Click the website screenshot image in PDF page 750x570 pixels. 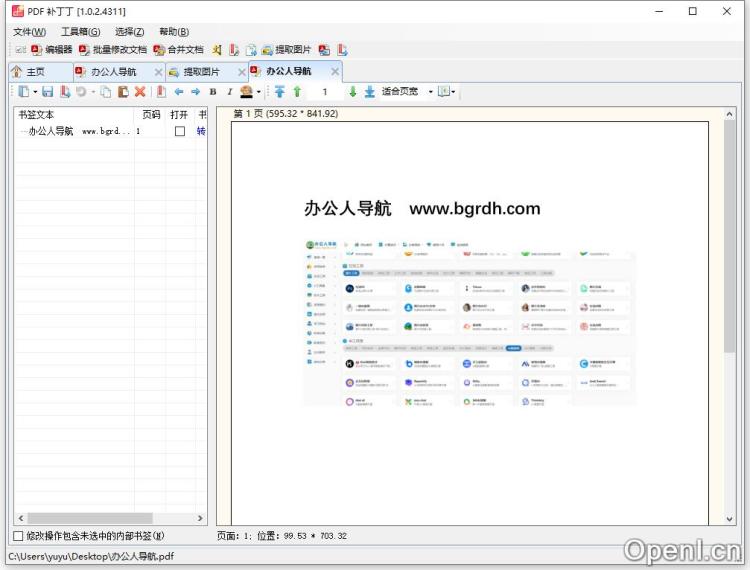click(x=470, y=322)
